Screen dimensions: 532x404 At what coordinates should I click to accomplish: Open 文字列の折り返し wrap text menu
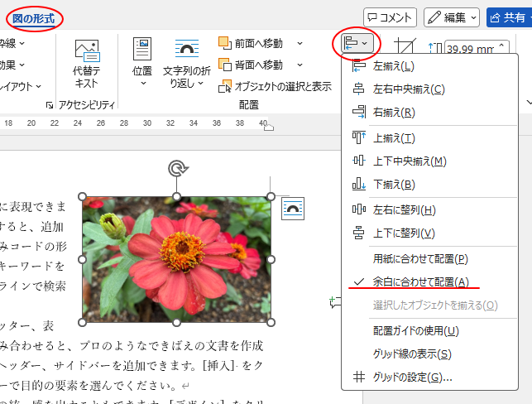tap(187, 63)
